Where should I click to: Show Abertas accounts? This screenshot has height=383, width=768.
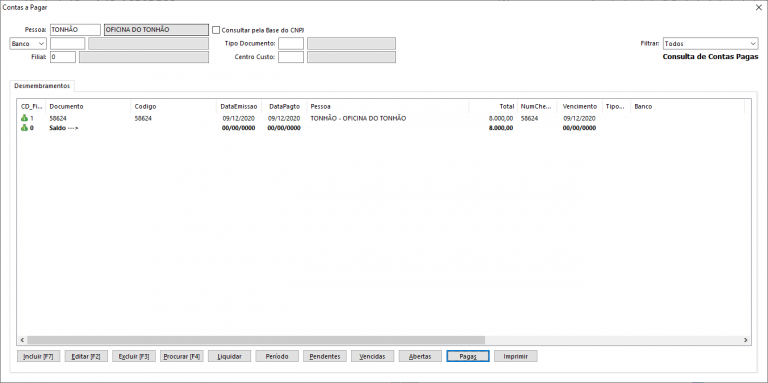420,357
